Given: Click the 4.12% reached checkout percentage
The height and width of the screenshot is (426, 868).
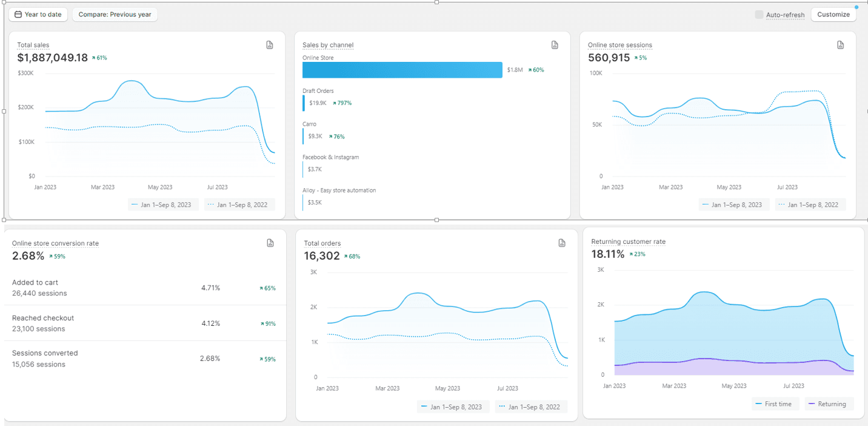Looking at the screenshot, I should tap(210, 323).
